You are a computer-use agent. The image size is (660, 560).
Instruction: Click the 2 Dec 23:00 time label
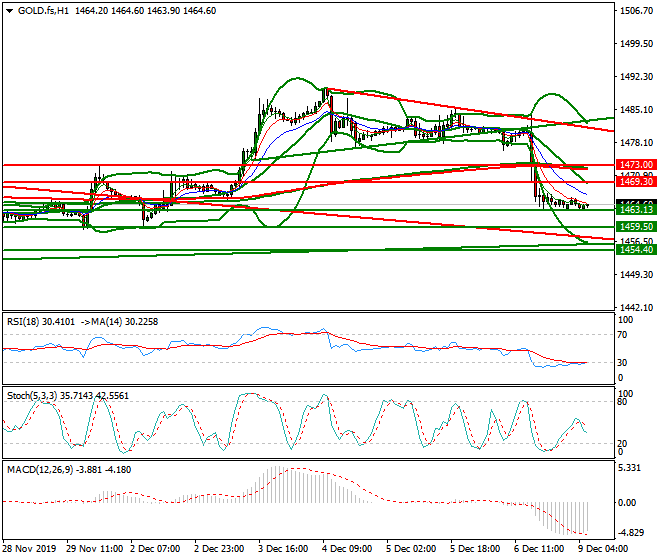point(219,549)
